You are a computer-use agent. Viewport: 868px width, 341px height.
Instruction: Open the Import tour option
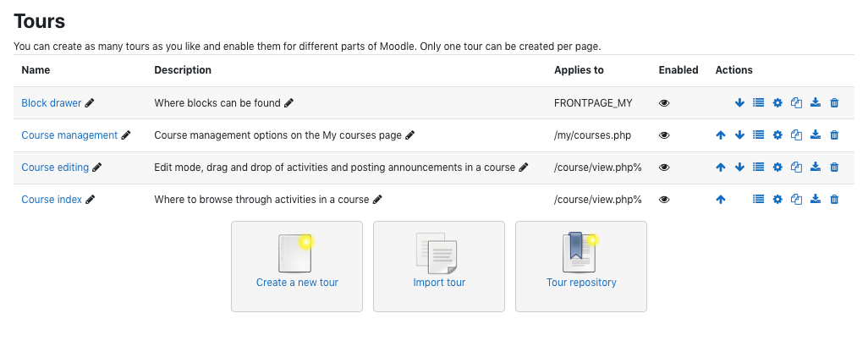point(439,267)
